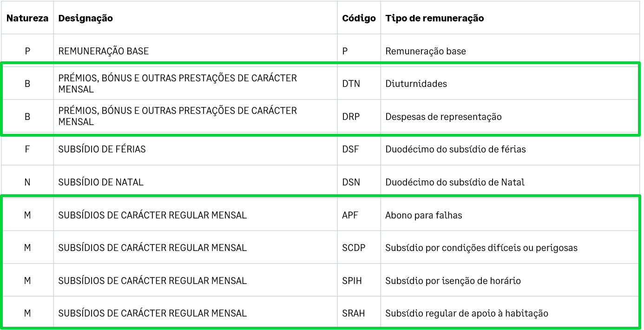
Task: Click the Tipo de remuneração header
Action: [x=510, y=18]
